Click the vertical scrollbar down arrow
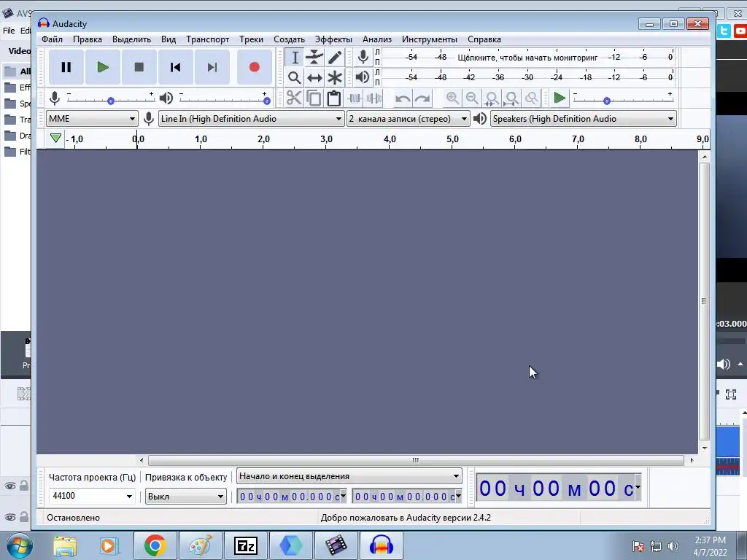The width and height of the screenshot is (747, 560). click(x=704, y=448)
